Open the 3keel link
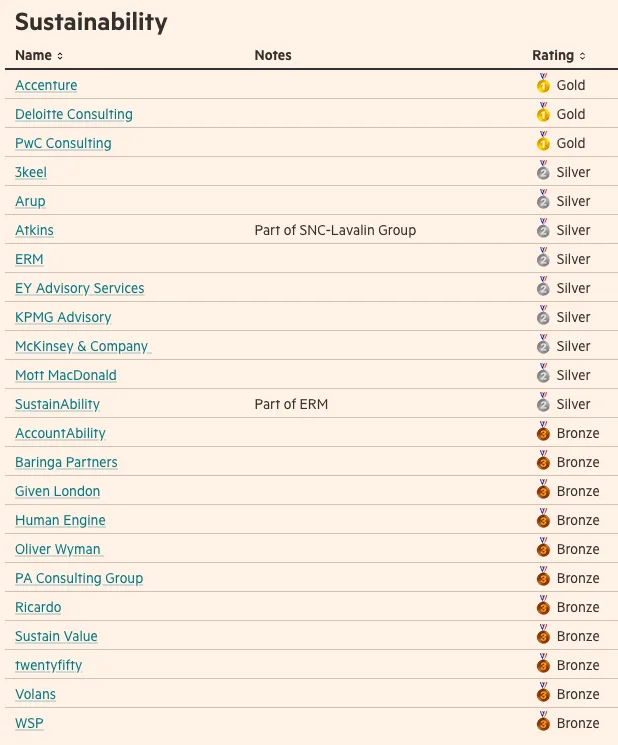618x745 pixels. 31,172
